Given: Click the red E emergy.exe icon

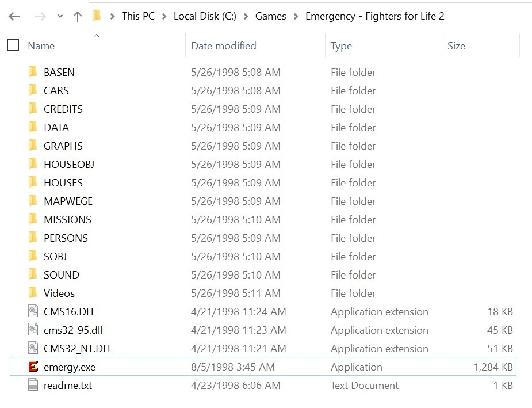Looking at the screenshot, I should point(33,367).
